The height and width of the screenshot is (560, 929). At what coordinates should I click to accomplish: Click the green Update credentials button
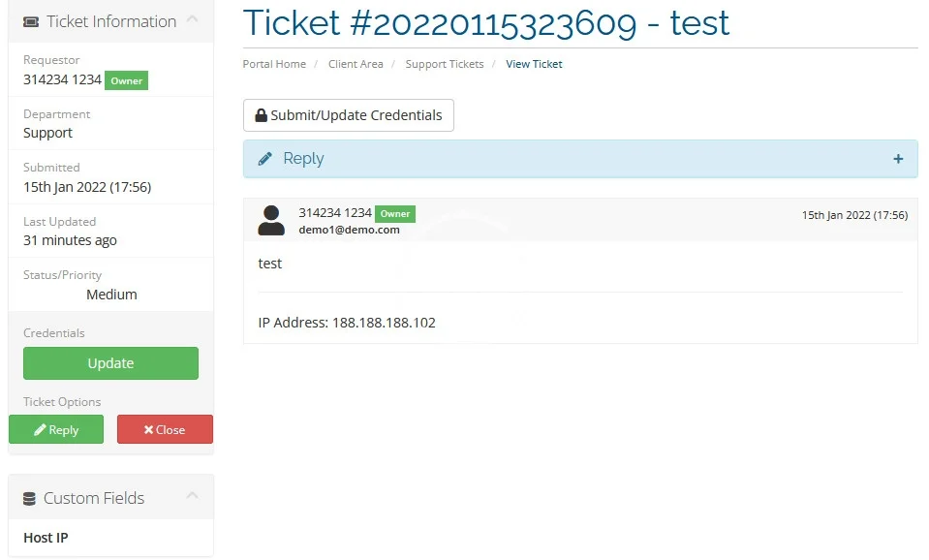pyautogui.click(x=110, y=363)
